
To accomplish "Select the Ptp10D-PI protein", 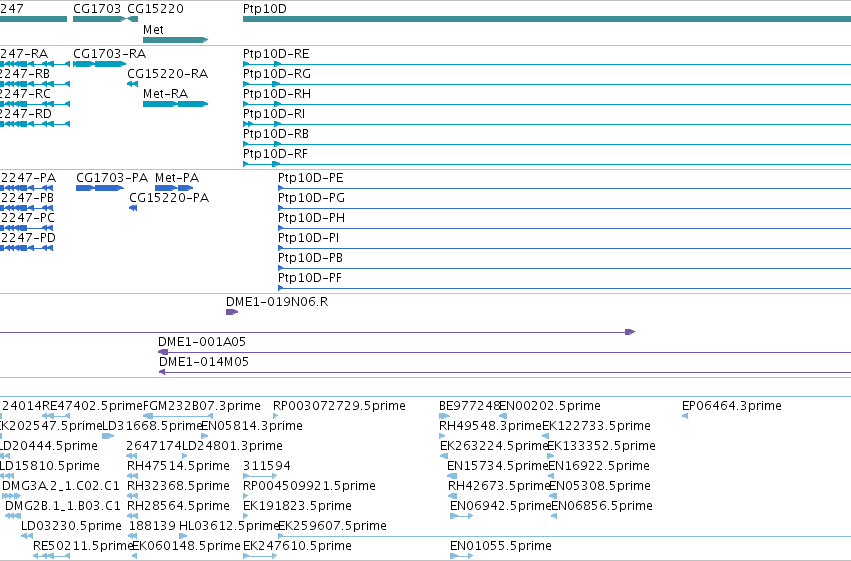I will 564,248.
